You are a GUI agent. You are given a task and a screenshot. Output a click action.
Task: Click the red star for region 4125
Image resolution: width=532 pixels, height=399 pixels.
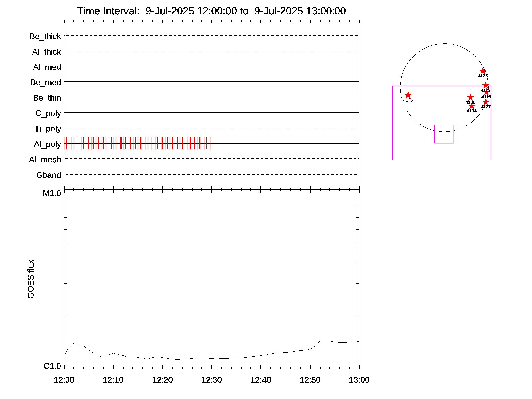[483, 71]
